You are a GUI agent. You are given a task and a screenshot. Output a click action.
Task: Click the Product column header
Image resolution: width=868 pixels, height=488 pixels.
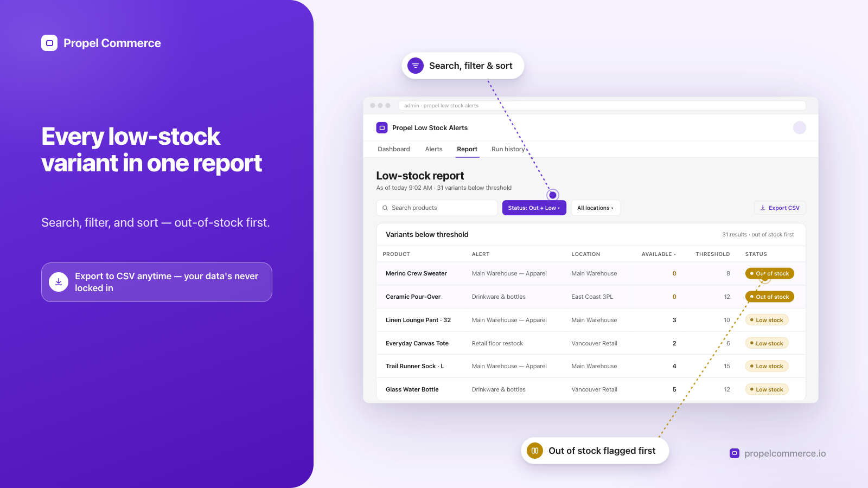[x=396, y=254]
